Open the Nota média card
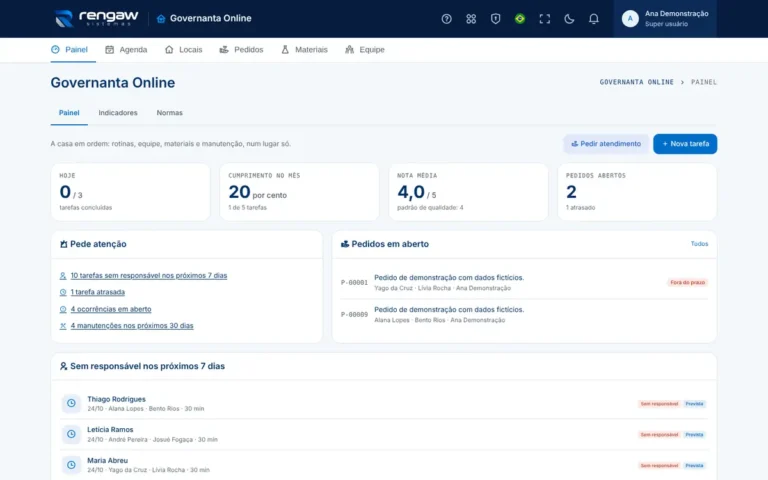 tap(468, 192)
